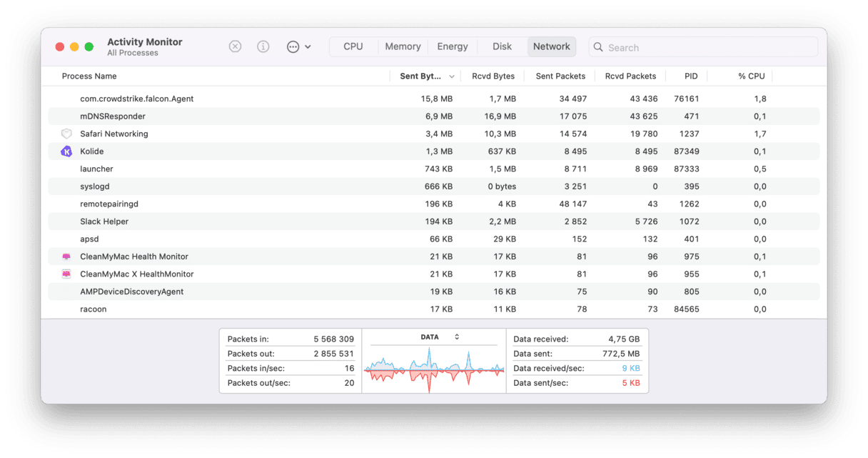Select the Safari Networking shield icon
Image resolution: width=868 pixels, height=458 pixels.
(x=66, y=134)
